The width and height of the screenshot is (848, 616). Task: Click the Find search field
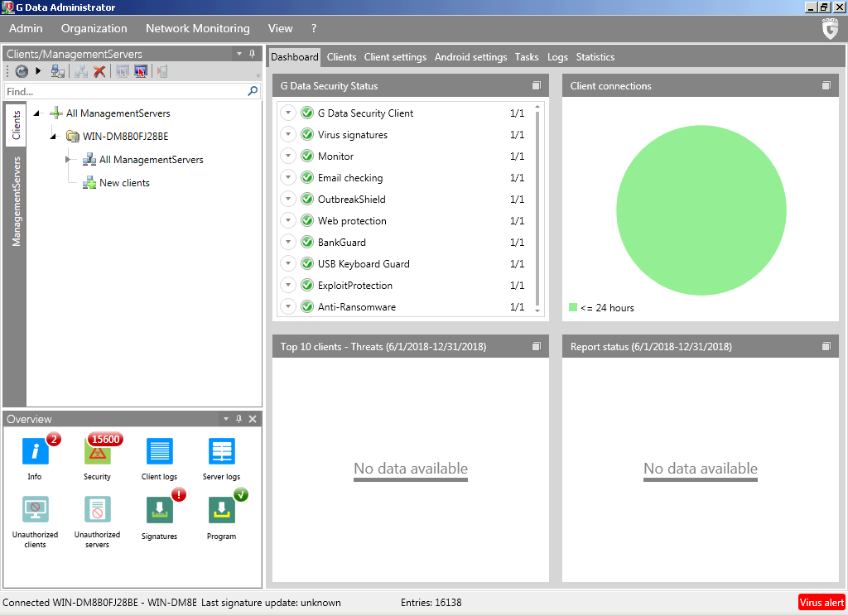[124, 92]
